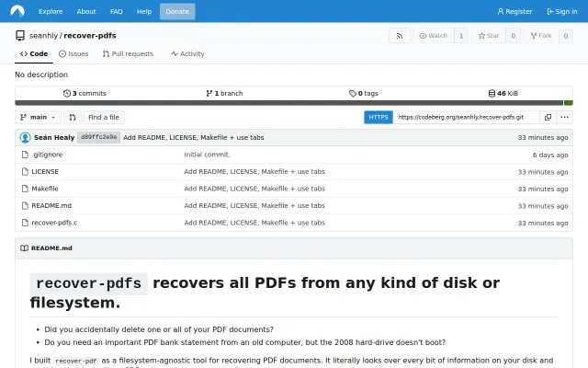View the 0 tags list
This screenshot has height=368, width=588.
point(364,93)
